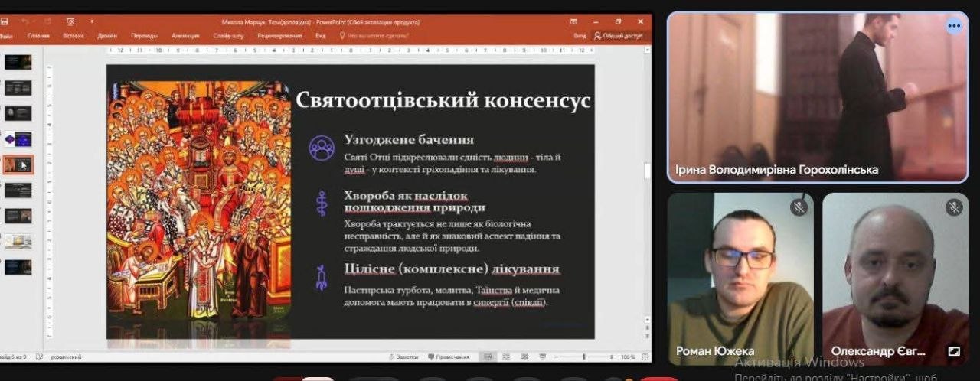The height and width of the screenshot is (381, 980).
Task: Switch to Normal view icon in status bar
Action: 488,357
